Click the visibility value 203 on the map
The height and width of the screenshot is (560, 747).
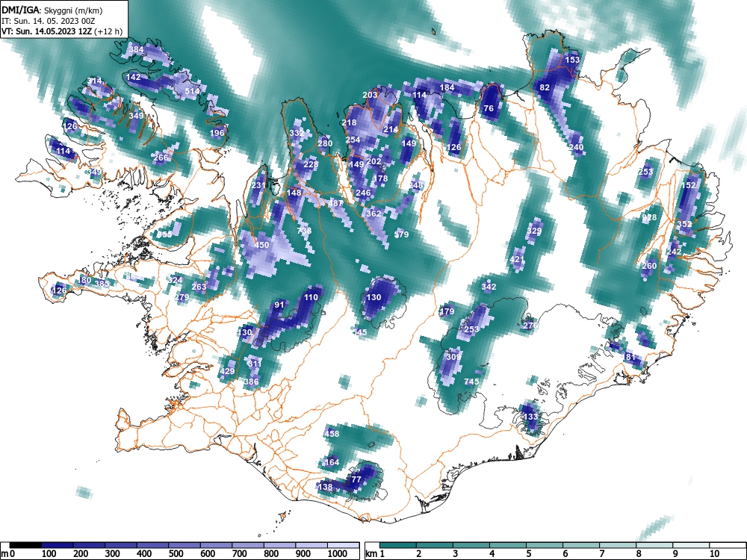click(370, 95)
